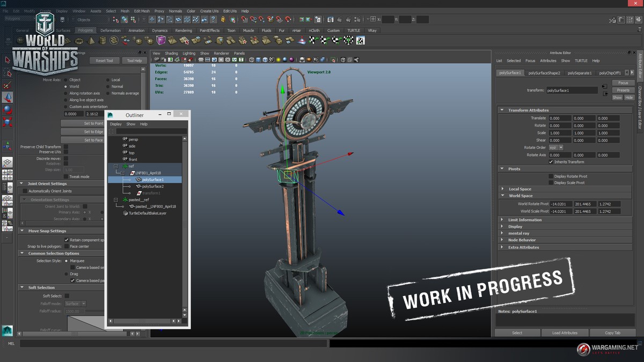
Task: Collapse the ref node in Outliner
Action: click(x=116, y=166)
